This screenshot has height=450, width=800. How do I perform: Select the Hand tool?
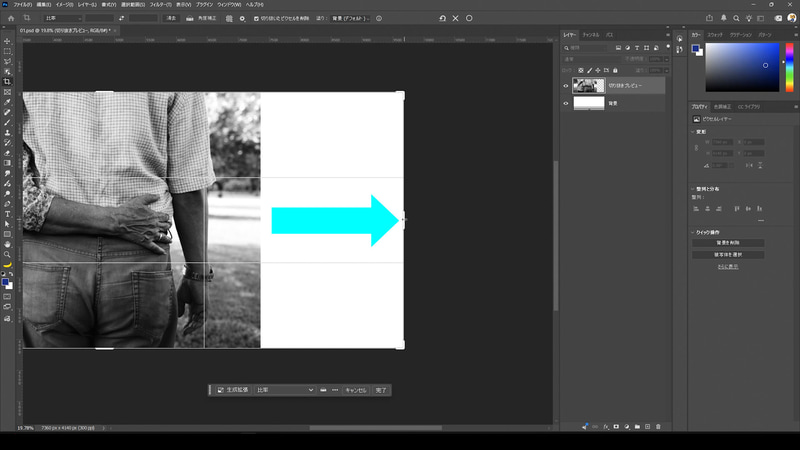click(x=7, y=244)
